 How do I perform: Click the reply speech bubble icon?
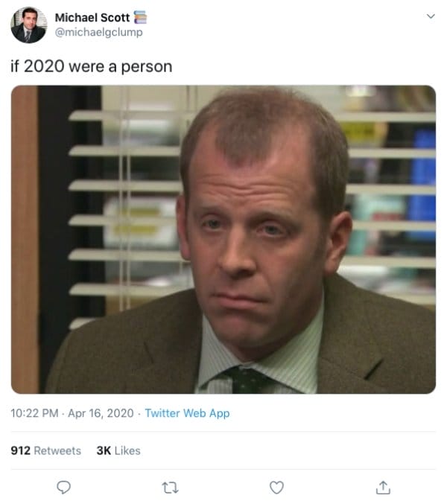[63, 488]
